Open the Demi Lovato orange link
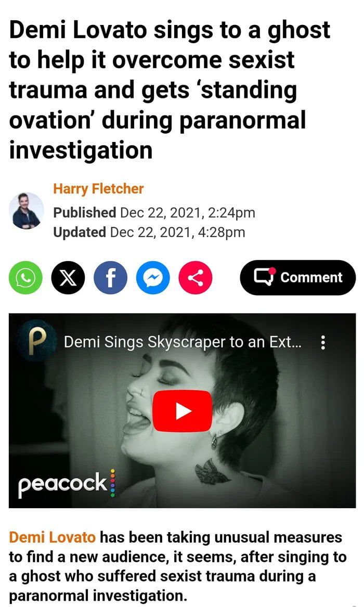364x607 pixels. [x=52, y=537]
